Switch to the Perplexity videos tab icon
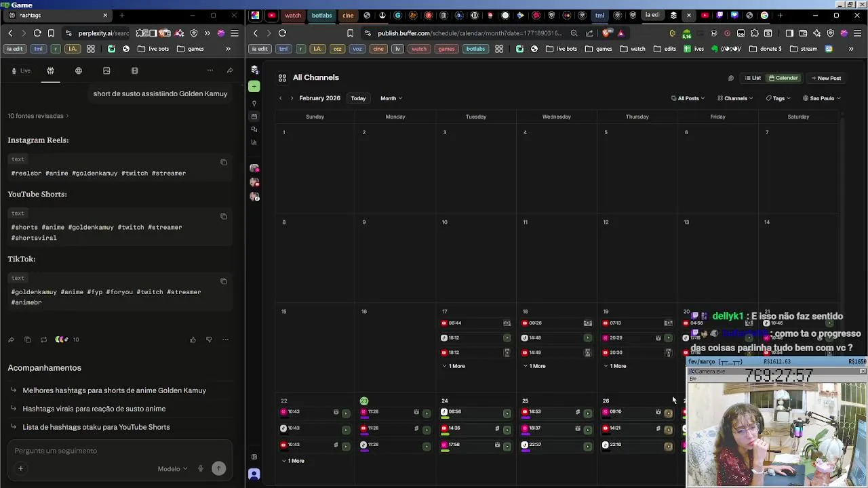Viewport: 868px width, 488px height. (x=134, y=70)
